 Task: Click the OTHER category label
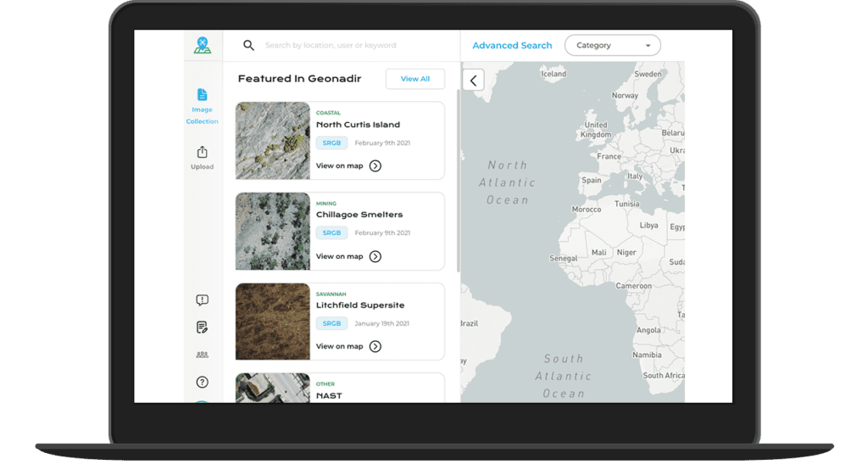[325, 383]
